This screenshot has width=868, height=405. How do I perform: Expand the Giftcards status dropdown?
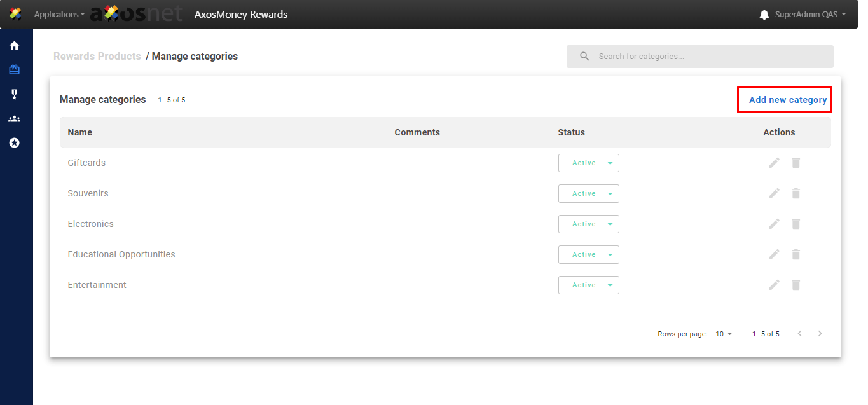[x=588, y=163]
